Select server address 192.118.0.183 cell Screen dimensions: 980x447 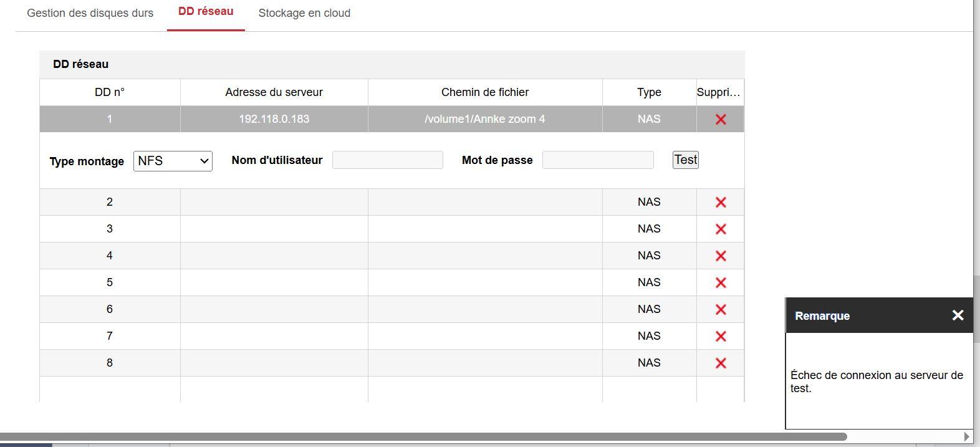point(274,119)
